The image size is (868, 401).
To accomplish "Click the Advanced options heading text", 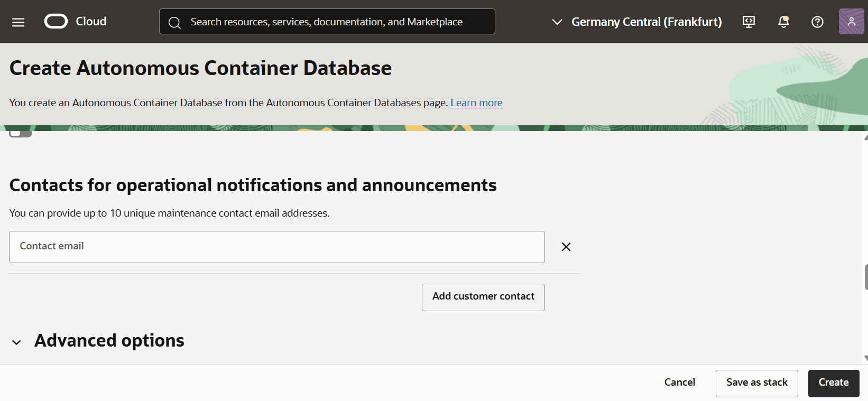I will click(x=109, y=341).
